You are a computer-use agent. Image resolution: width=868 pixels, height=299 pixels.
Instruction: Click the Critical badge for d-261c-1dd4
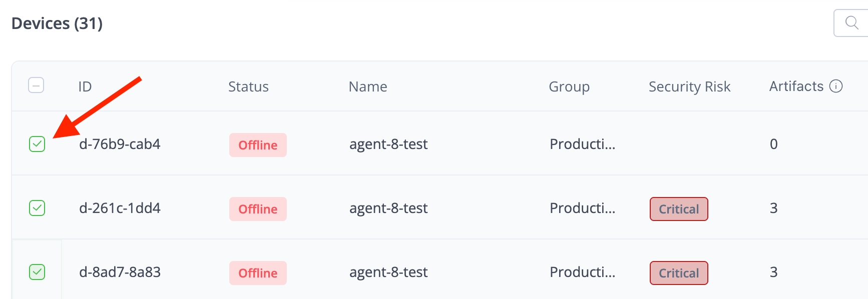click(x=678, y=209)
